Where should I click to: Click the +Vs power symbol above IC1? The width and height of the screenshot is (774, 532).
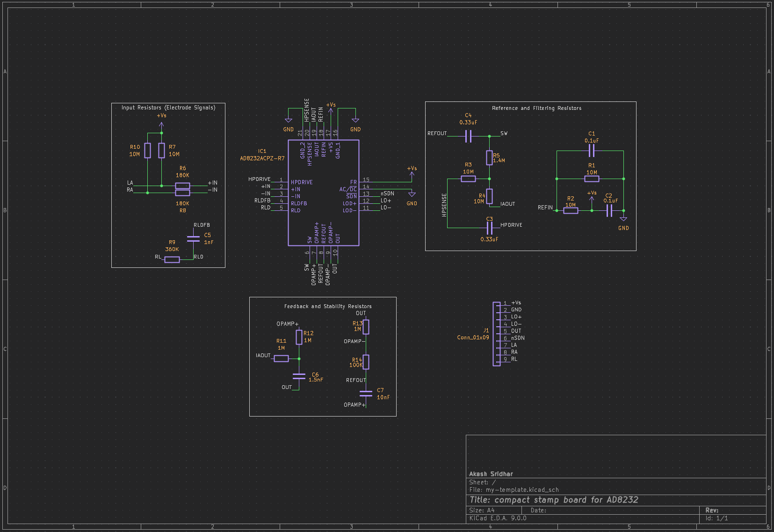(x=331, y=110)
